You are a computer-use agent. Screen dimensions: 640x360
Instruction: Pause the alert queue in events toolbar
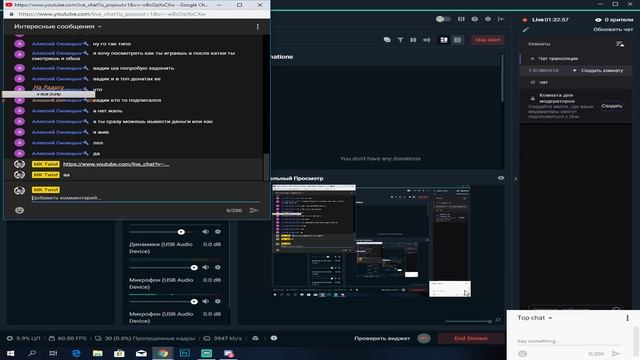[x=413, y=40]
